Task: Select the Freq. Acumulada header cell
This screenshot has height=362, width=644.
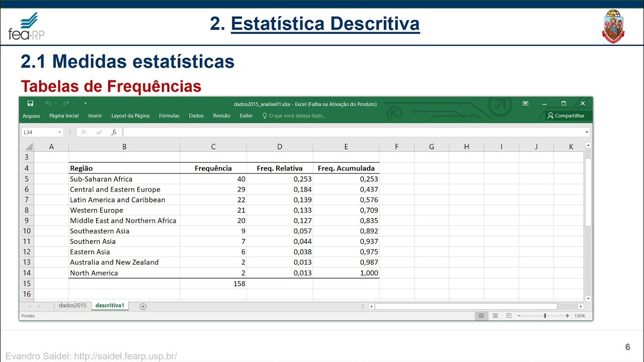Action: click(346, 168)
